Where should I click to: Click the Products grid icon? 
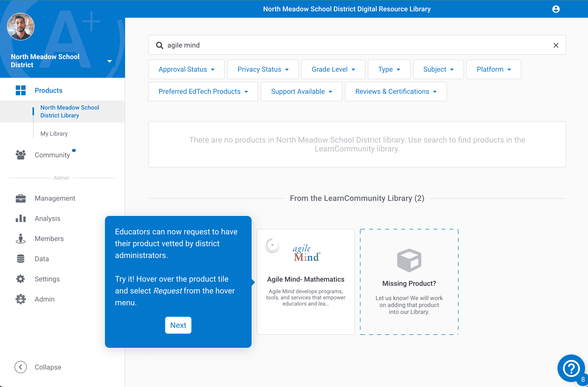coord(20,90)
